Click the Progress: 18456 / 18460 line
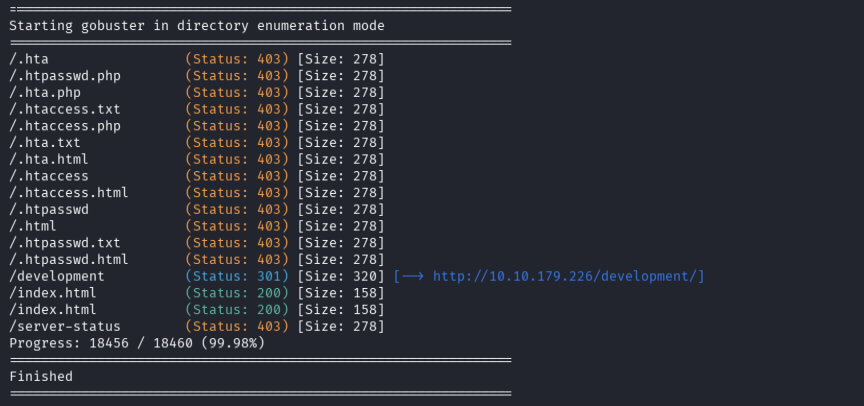 tap(137, 343)
